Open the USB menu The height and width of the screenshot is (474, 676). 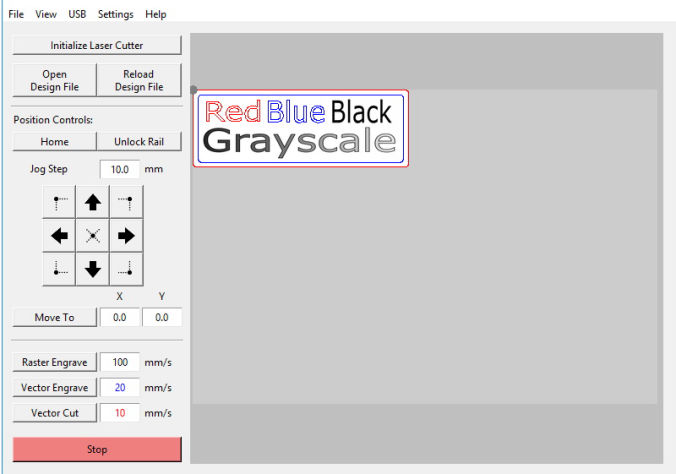pyautogui.click(x=77, y=14)
